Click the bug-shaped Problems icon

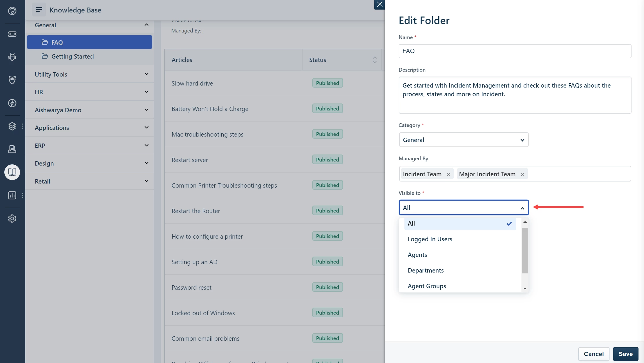(x=12, y=57)
